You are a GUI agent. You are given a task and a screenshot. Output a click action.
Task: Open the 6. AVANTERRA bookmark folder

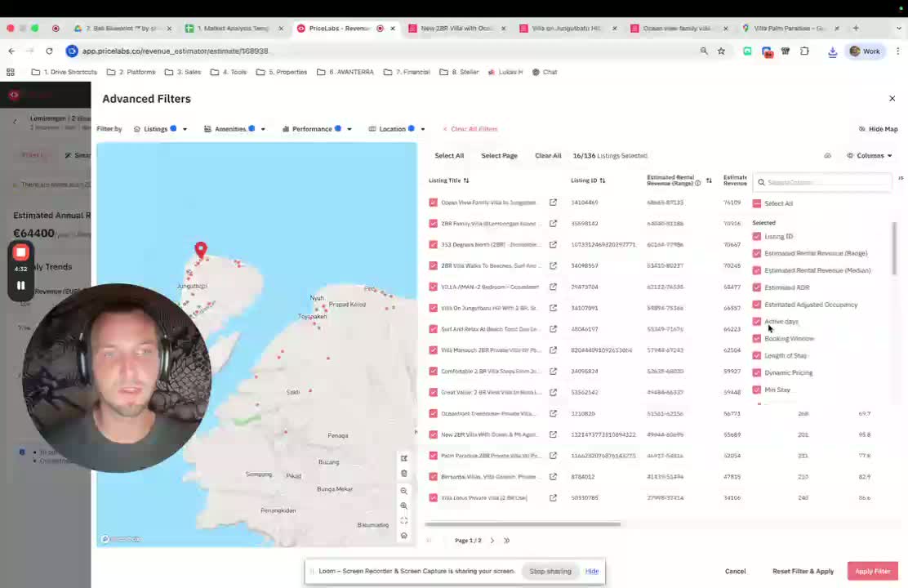(345, 72)
